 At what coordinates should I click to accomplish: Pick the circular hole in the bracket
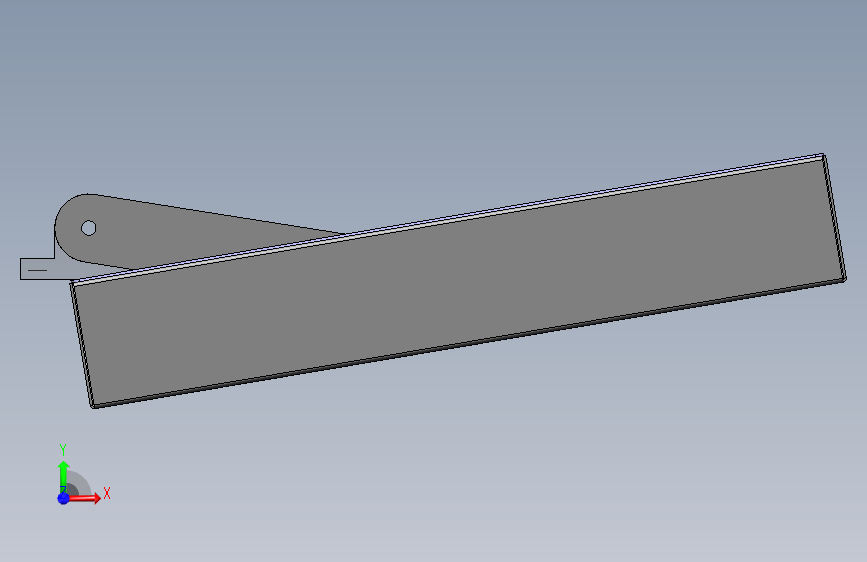(x=88, y=228)
